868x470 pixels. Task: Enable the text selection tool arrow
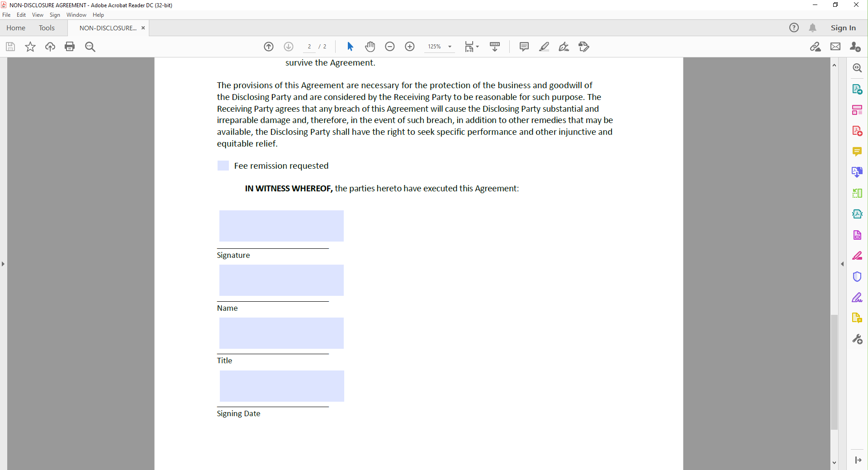pyautogui.click(x=350, y=47)
